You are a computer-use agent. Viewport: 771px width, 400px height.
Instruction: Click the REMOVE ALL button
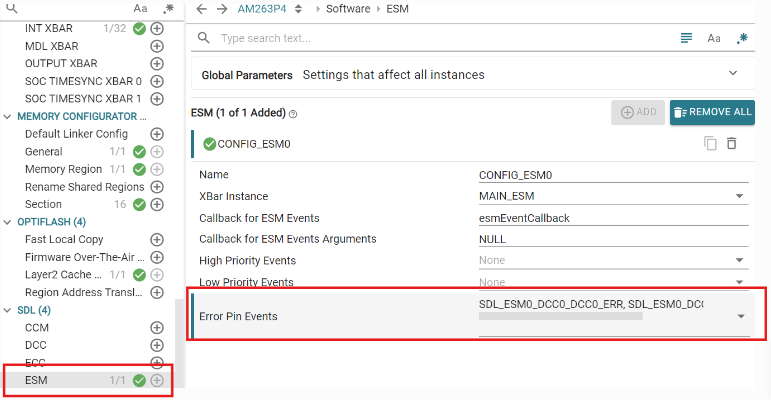click(712, 112)
